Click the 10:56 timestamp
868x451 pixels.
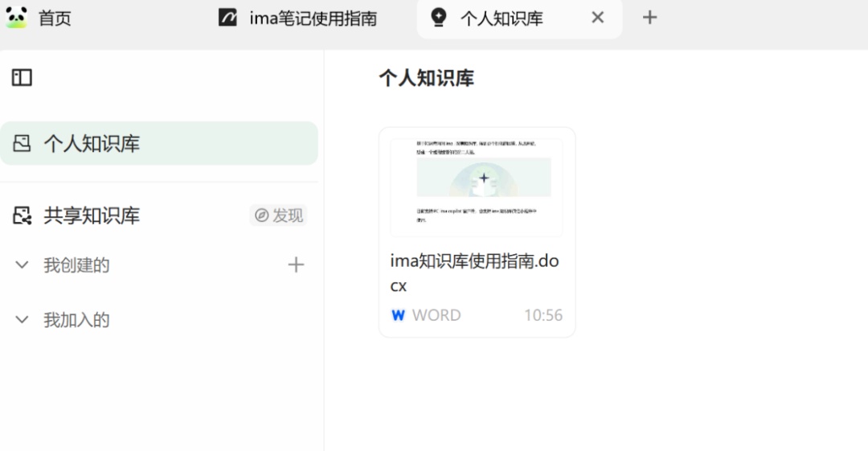pyautogui.click(x=543, y=315)
